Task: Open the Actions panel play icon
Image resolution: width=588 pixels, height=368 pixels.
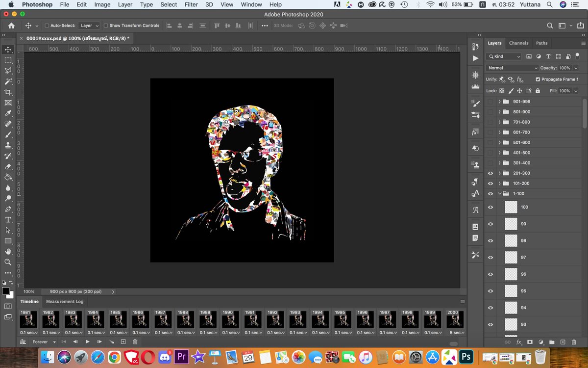Action: (475, 58)
